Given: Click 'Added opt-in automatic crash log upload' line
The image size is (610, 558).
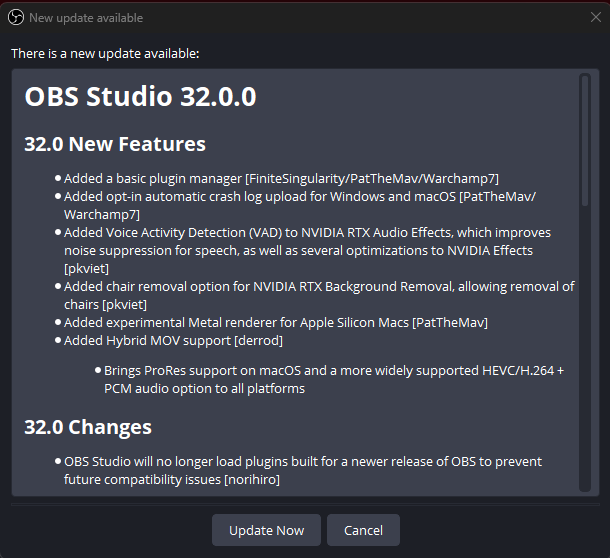Looking at the screenshot, I should coord(300,205).
